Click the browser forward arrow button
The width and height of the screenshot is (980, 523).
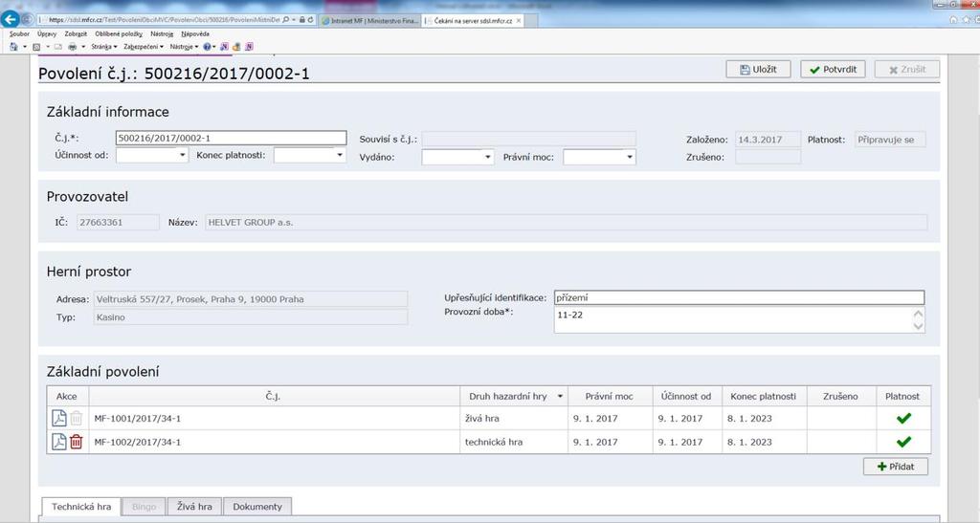[x=28, y=19]
